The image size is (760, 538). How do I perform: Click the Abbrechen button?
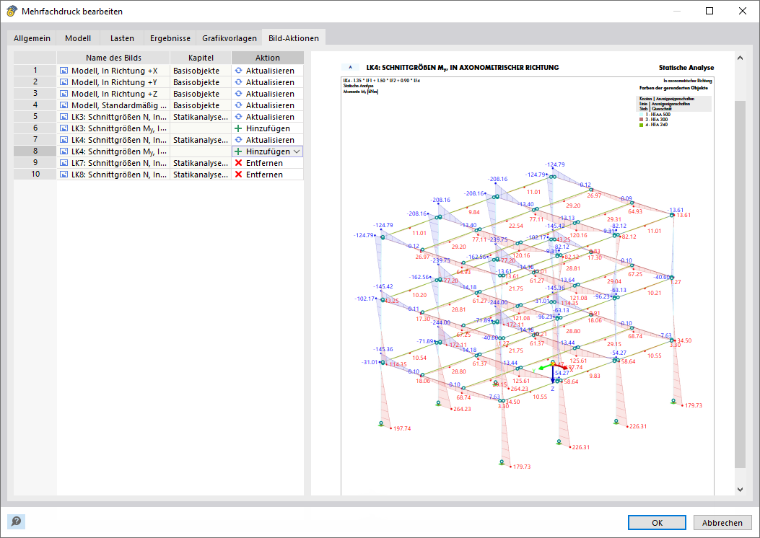coord(722,522)
